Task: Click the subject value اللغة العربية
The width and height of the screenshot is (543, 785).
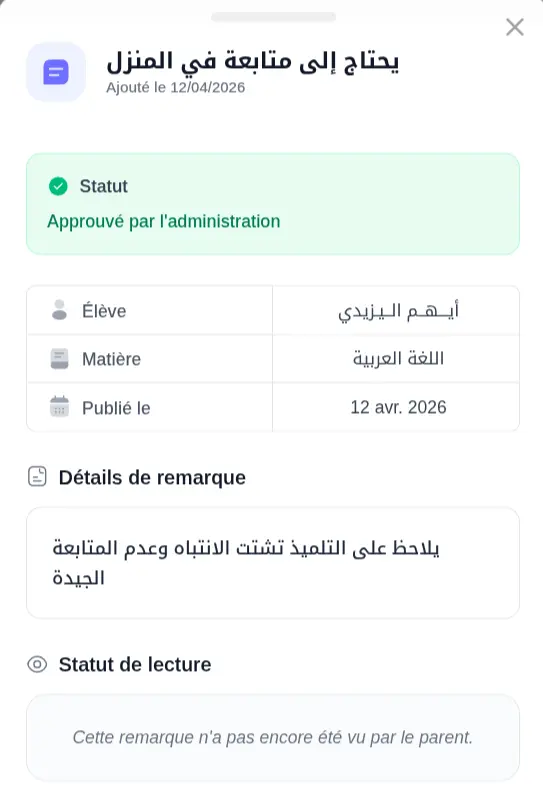Action: pos(398,358)
